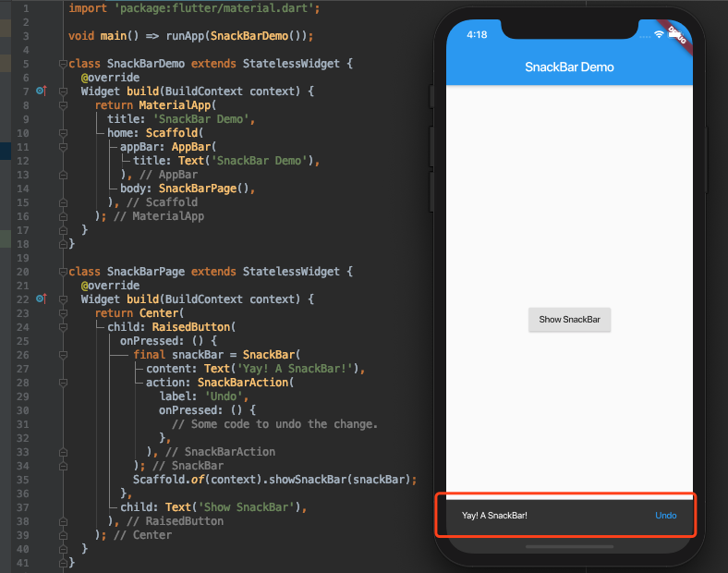Click the '// RaisedButton' closing comment

(x=175, y=521)
